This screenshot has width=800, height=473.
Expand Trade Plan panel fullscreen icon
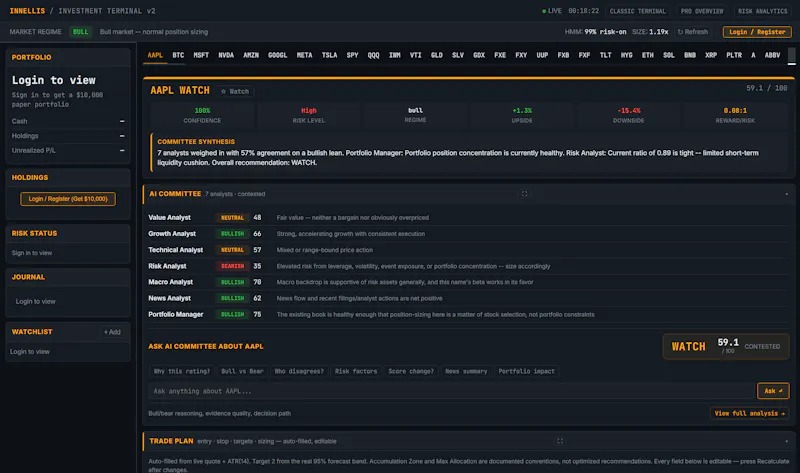coord(560,441)
